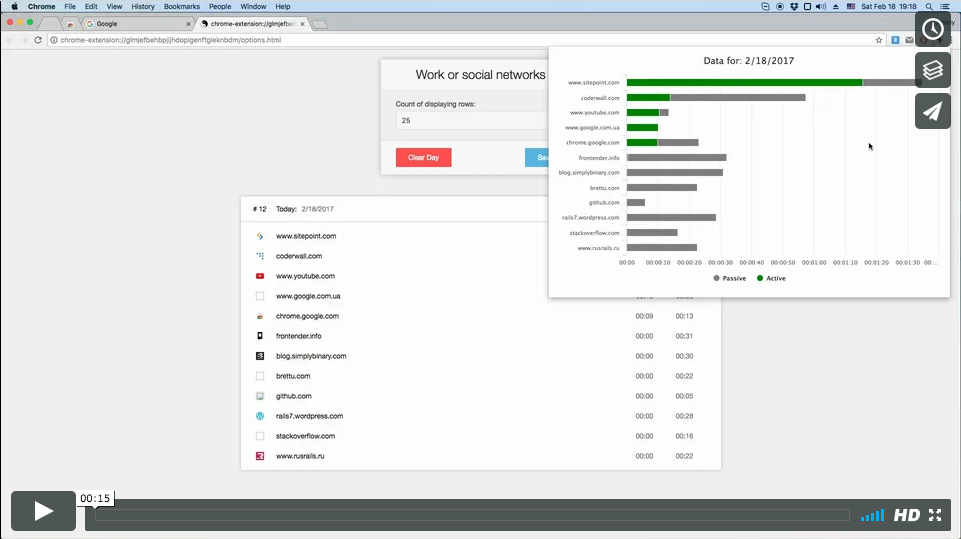Click the address bar URL field
Screen dimensions: 961x539
pos(466,40)
